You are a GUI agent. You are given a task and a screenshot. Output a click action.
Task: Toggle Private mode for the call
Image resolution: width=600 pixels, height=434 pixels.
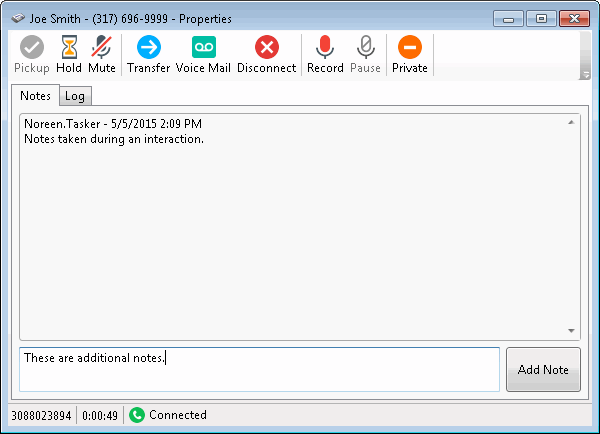409,47
